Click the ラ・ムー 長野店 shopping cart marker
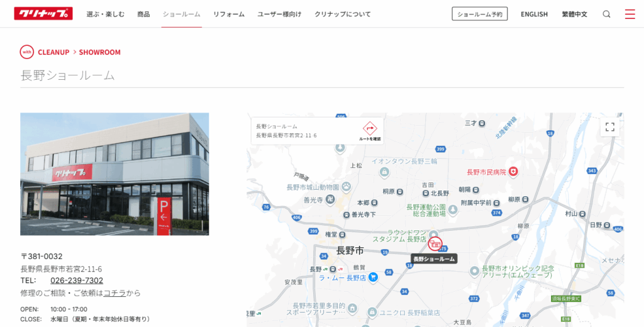This screenshot has width=644, height=327. [x=373, y=277]
